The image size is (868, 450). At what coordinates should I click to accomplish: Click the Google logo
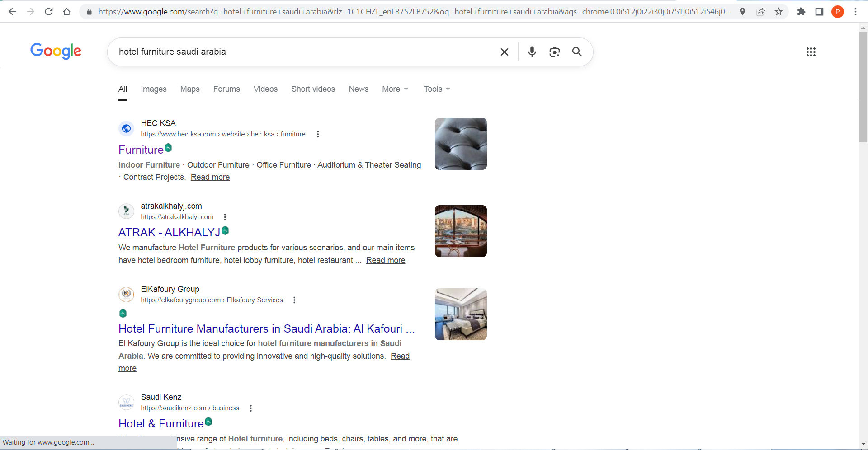pyautogui.click(x=56, y=51)
